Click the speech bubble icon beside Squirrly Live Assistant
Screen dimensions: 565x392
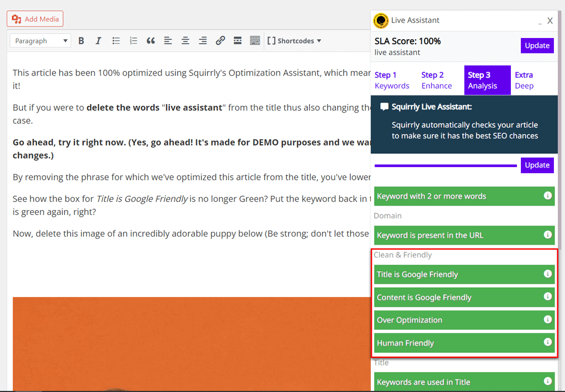(385, 107)
